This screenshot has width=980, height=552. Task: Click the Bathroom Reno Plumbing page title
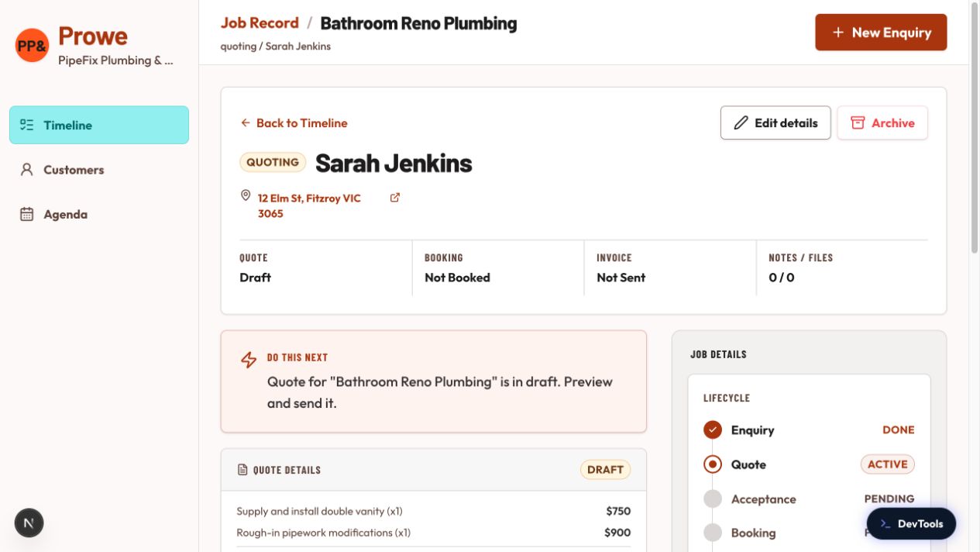418,23
